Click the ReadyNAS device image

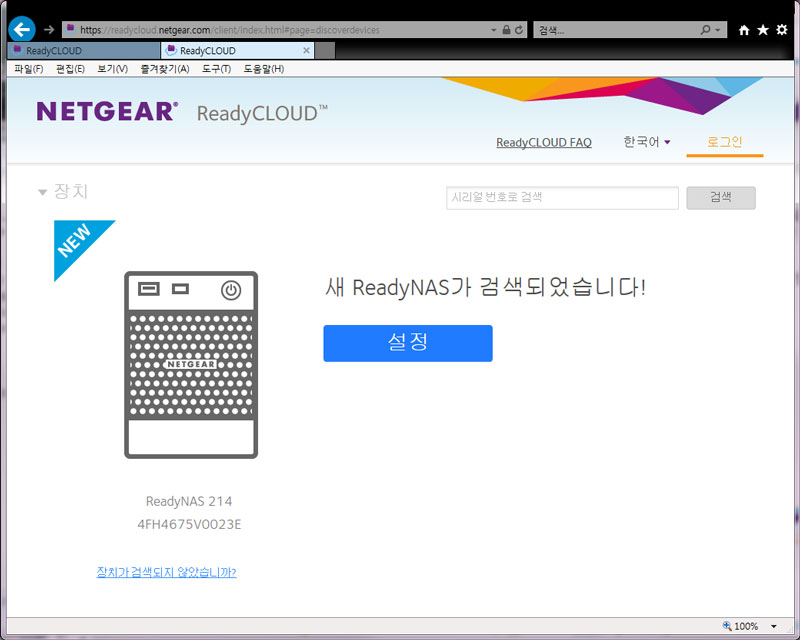(191, 364)
